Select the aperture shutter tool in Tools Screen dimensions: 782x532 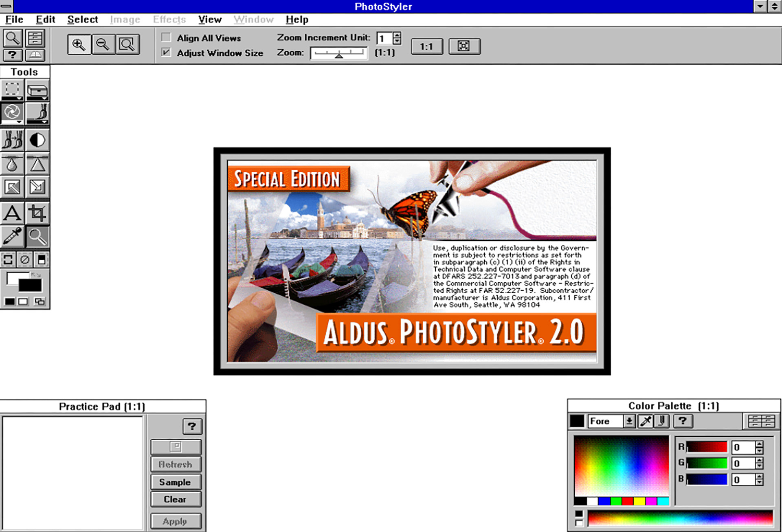click(12, 113)
